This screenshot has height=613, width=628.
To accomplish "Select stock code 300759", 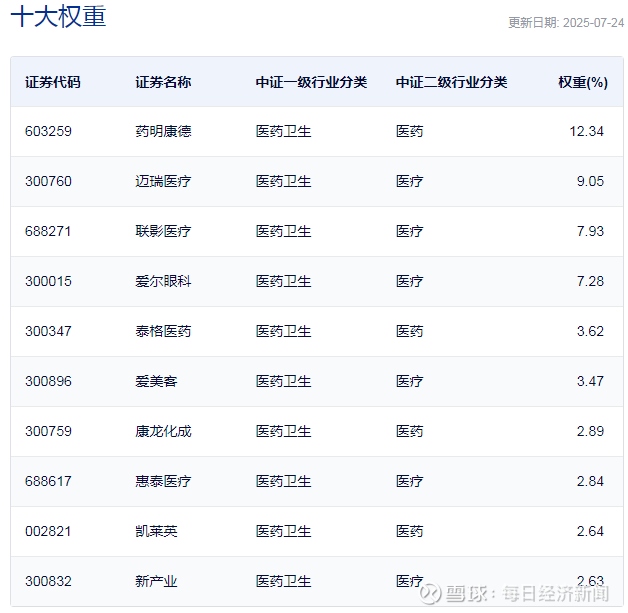I will click(48, 432).
